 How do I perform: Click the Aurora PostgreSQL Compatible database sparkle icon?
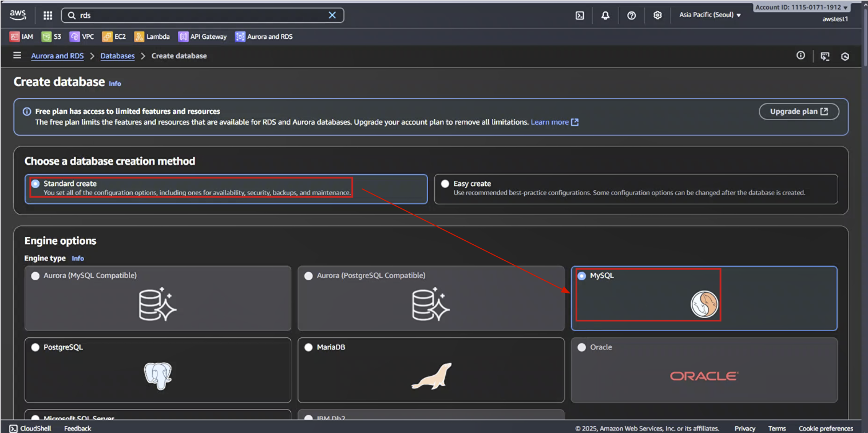pos(431,304)
